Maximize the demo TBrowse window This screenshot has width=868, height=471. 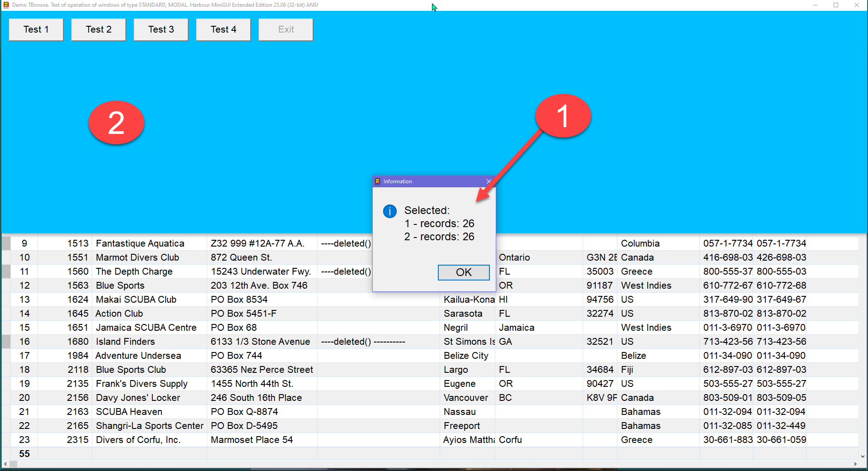click(836, 5)
